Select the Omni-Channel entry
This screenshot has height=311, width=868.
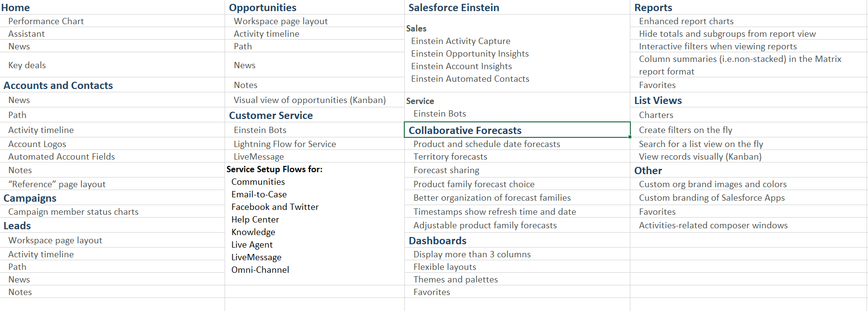pyautogui.click(x=260, y=270)
